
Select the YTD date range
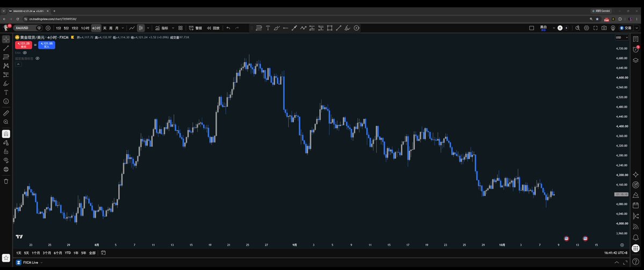(x=68, y=253)
